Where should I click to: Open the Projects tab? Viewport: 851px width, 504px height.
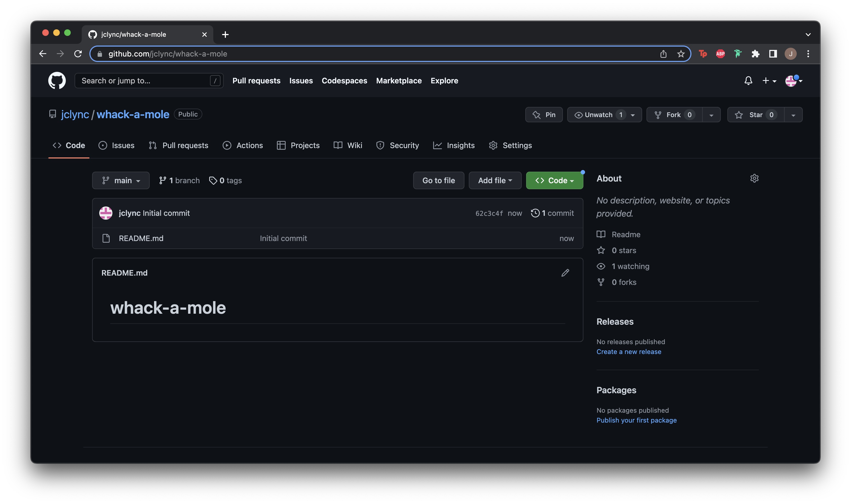[298, 145]
